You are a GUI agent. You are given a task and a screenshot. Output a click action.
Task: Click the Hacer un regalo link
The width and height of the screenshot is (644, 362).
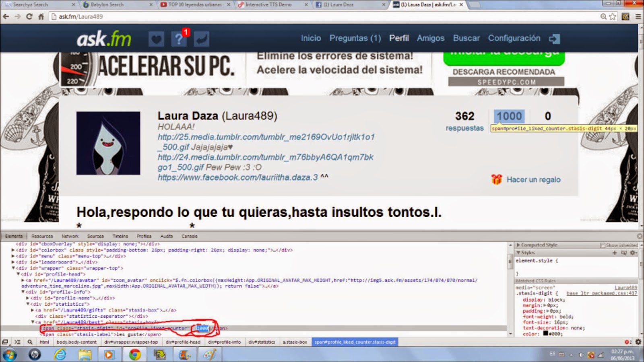pyautogui.click(x=533, y=180)
